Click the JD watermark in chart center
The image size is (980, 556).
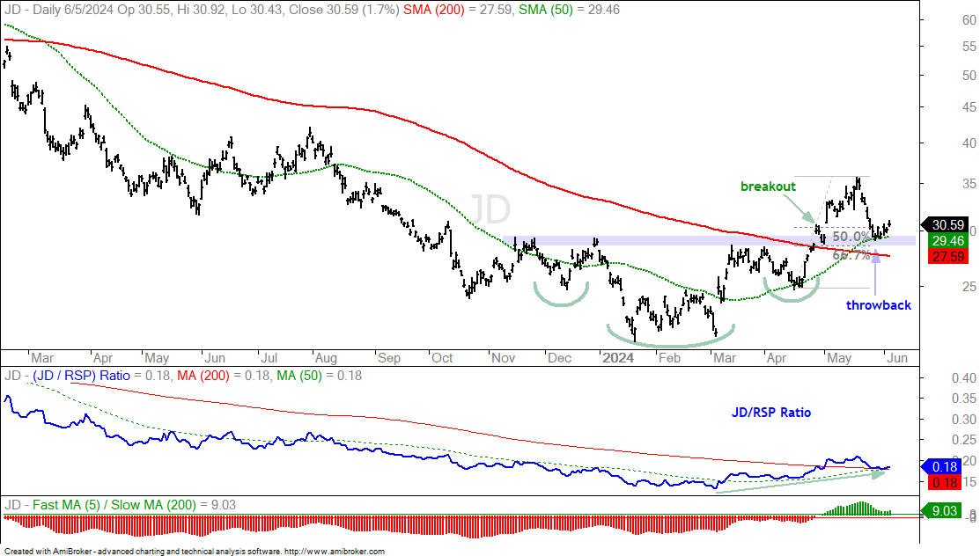[x=490, y=209]
